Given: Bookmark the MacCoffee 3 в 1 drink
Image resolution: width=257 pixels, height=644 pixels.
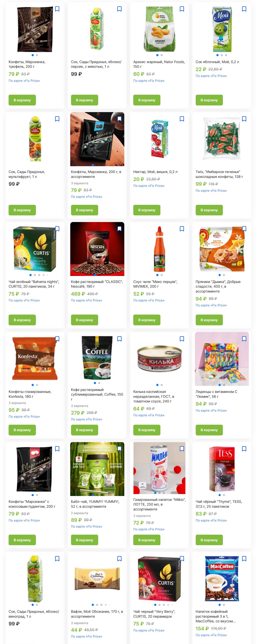Looking at the screenshot, I should tap(244, 558).
